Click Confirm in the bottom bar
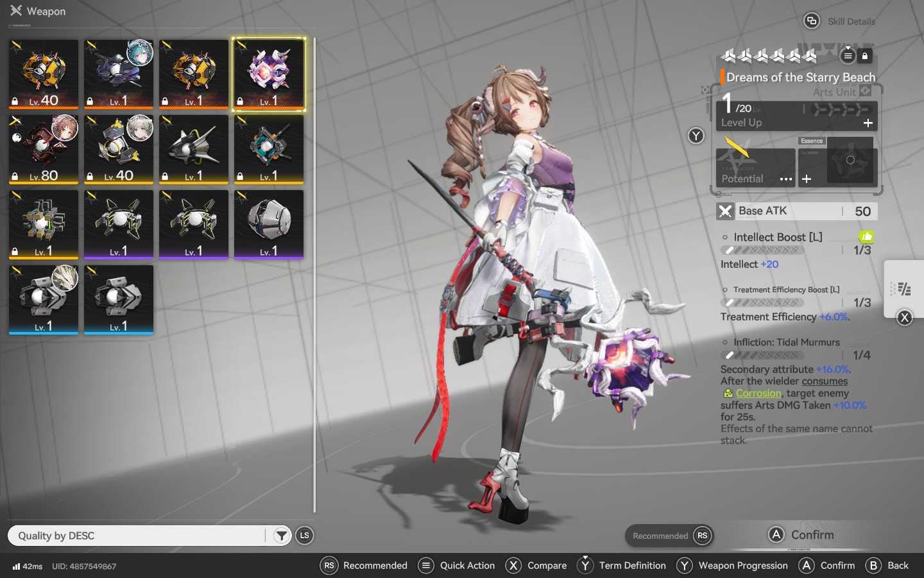924x578 pixels. 827,566
